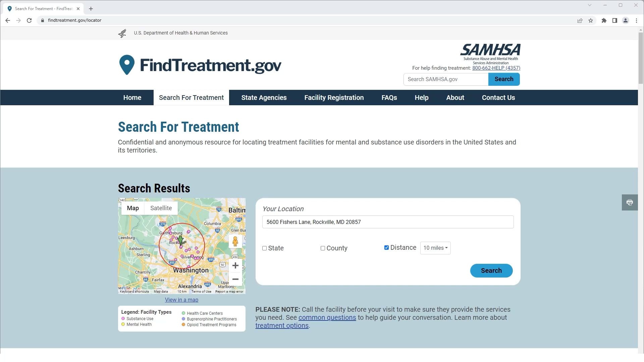Zoom in the map with plus button

point(235,266)
